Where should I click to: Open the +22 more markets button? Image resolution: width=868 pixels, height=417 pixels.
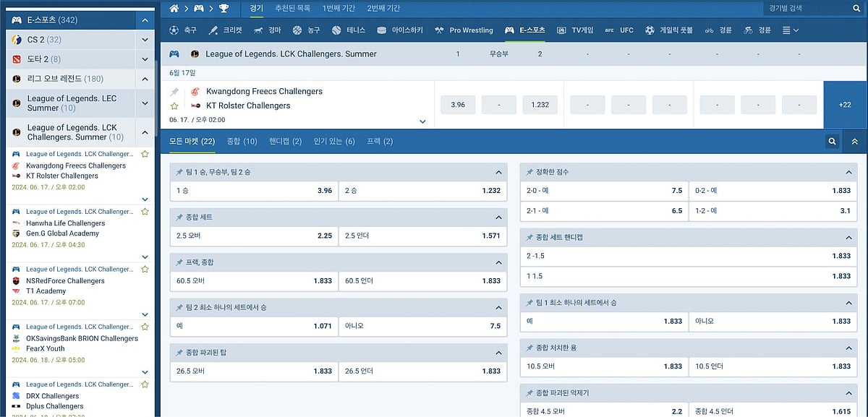click(845, 105)
